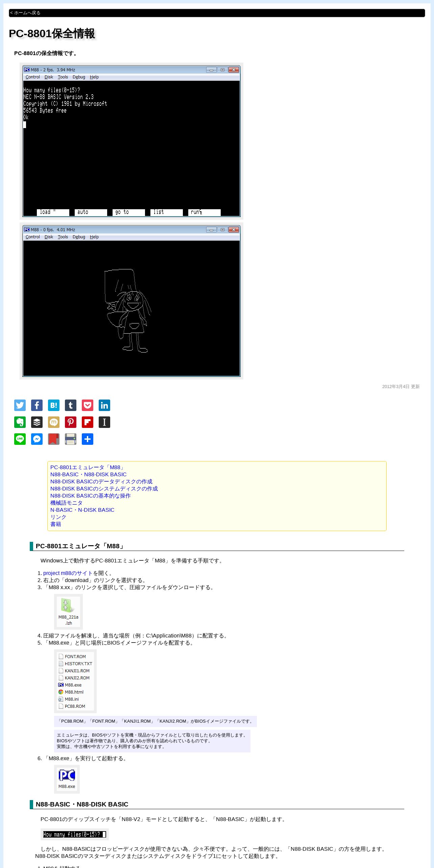Open Tools menu in M88 2 fps window
This screenshot has width=434, height=868.
(63, 77)
